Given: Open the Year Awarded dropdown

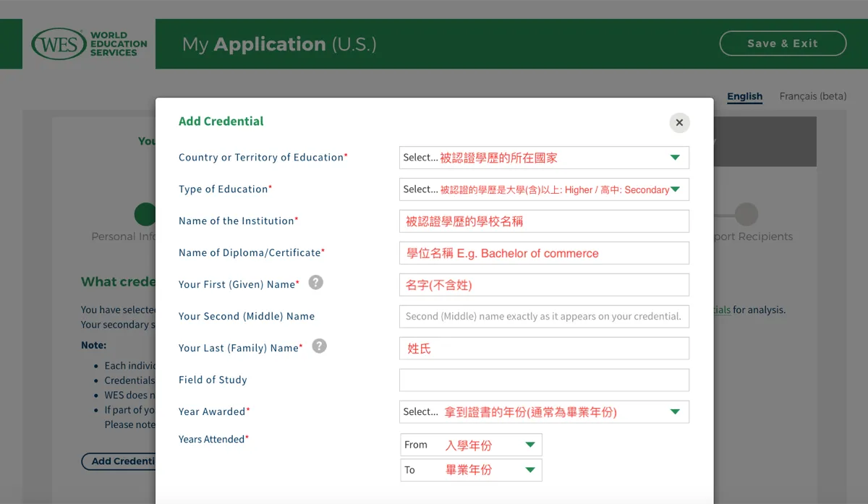Looking at the screenshot, I should 544,411.
